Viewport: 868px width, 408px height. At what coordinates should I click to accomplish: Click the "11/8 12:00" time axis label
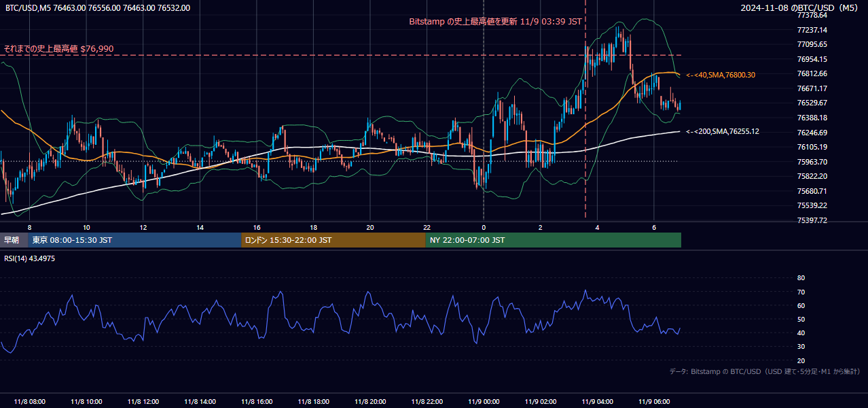pyautogui.click(x=143, y=402)
